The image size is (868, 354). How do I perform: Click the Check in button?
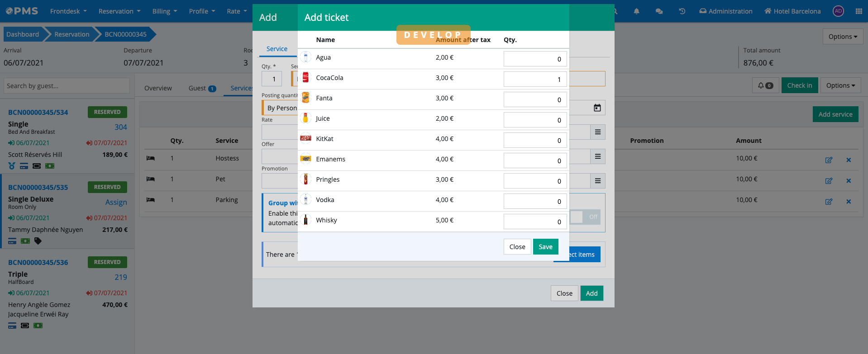point(799,85)
